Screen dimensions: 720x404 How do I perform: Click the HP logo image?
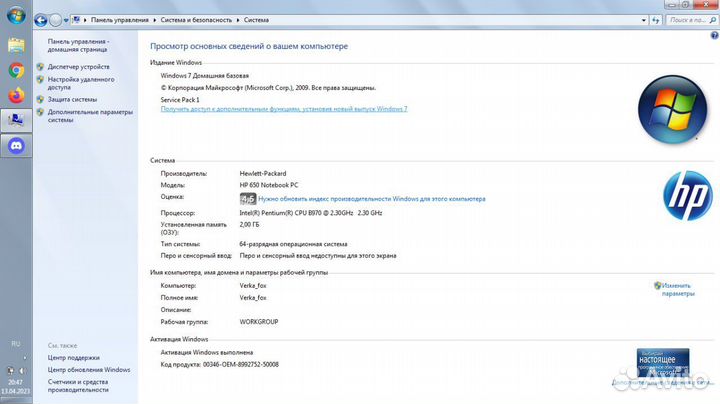click(x=687, y=196)
